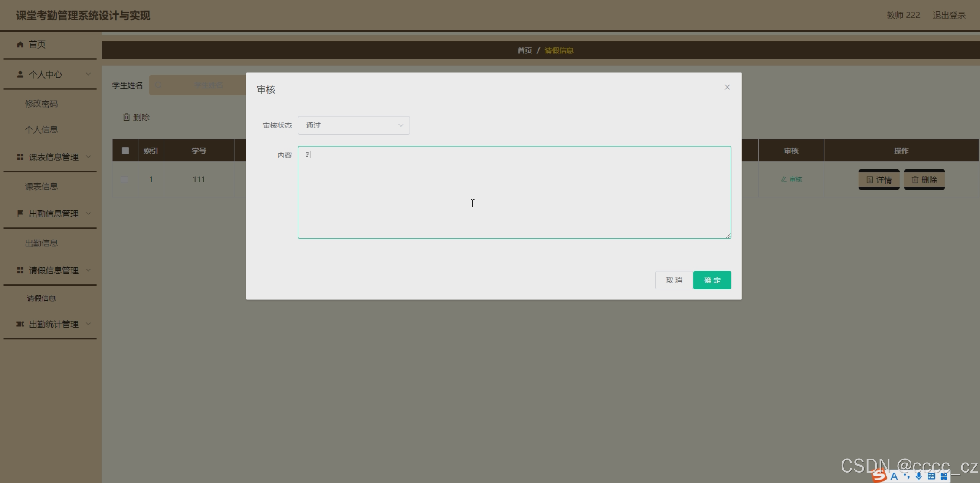This screenshot has height=483, width=980.
Task: Collapse the 个人中心 menu chevron
Action: coord(88,74)
